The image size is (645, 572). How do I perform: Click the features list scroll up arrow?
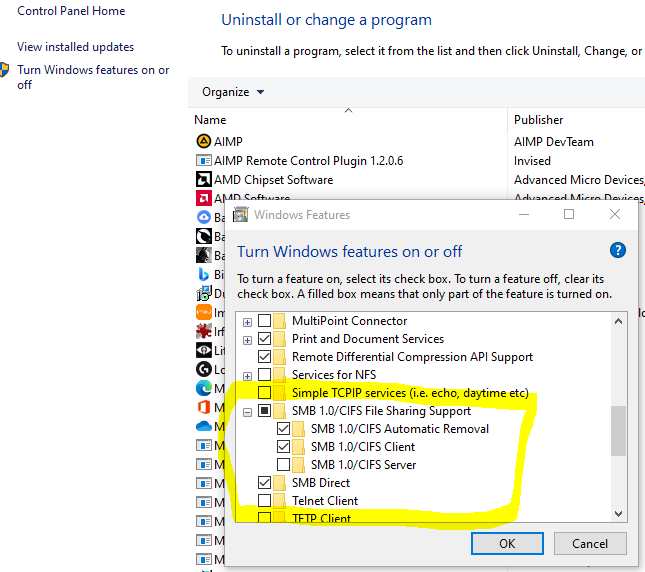618,321
